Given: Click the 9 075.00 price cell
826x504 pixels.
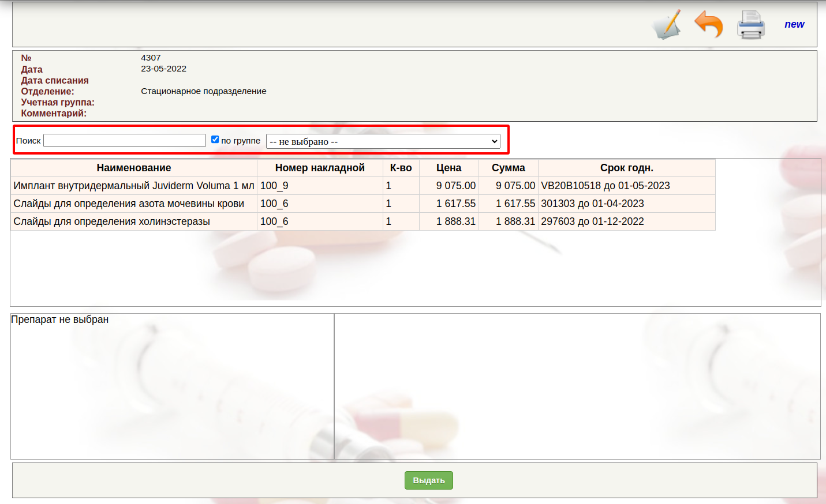Looking at the screenshot, I should pyautogui.click(x=455, y=186).
